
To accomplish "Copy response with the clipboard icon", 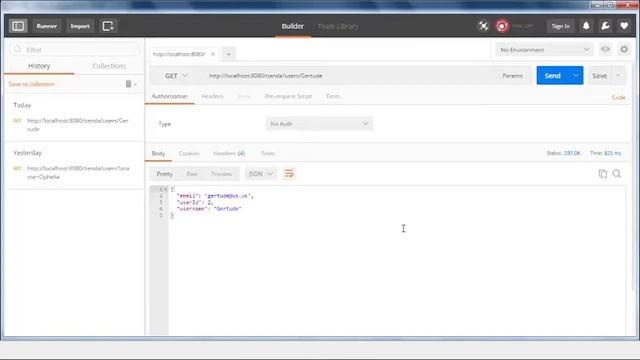I will [603, 173].
